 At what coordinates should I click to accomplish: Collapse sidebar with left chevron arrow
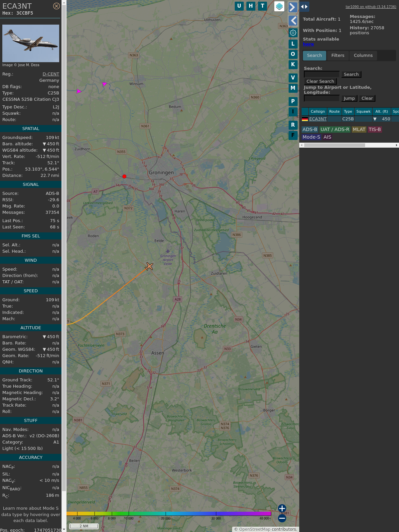(x=293, y=21)
